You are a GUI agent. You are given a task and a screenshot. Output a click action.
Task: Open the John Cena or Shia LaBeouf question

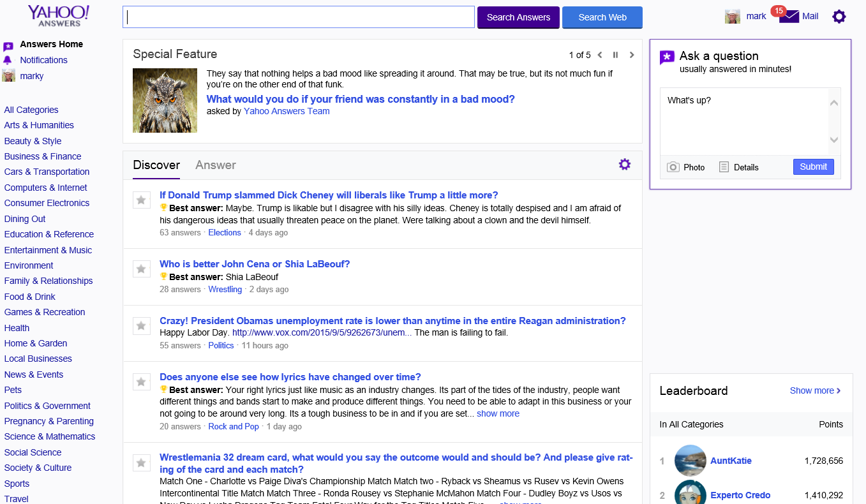pos(255,264)
